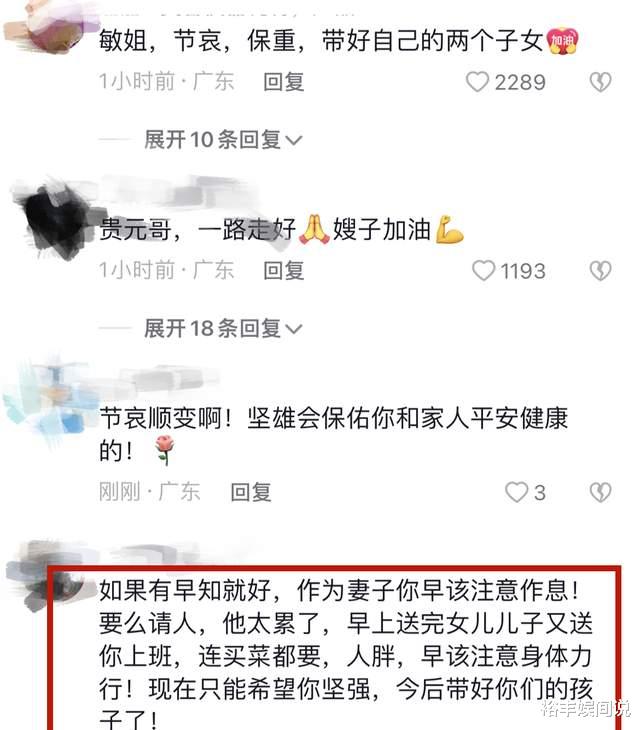Reply to the 贵元哥 一路走好 comment
The height and width of the screenshot is (730, 640).
(x=283, y=270)
